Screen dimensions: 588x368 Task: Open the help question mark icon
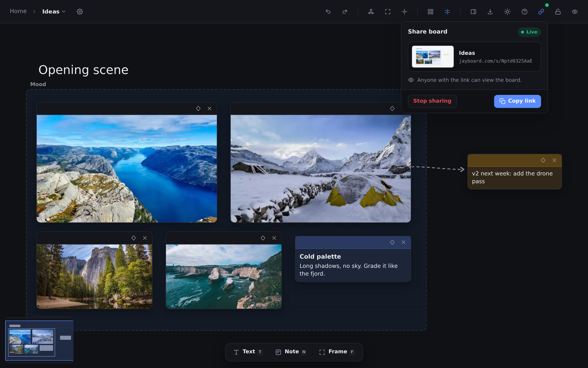[525, 12]
